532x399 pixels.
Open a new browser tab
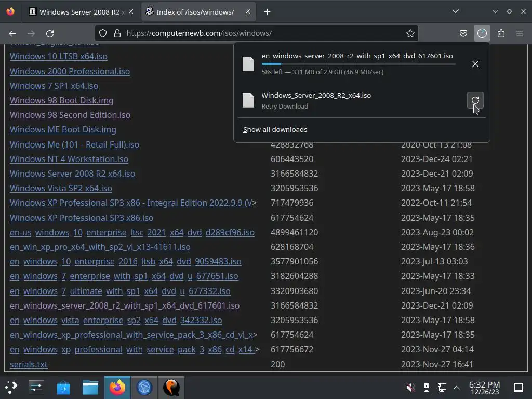(x=268, y=12)
